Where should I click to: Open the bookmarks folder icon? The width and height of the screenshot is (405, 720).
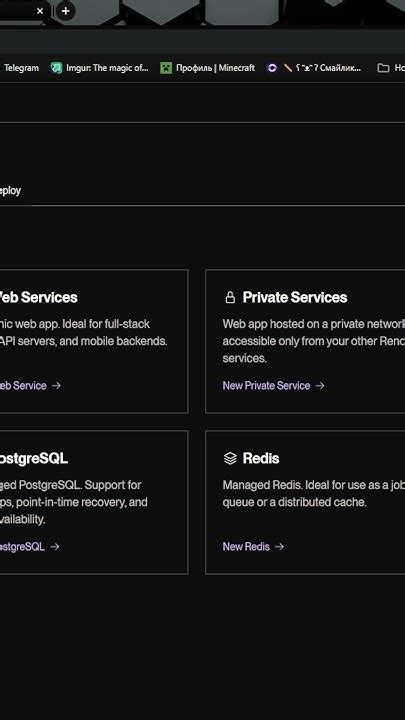[x=383, y=68]
